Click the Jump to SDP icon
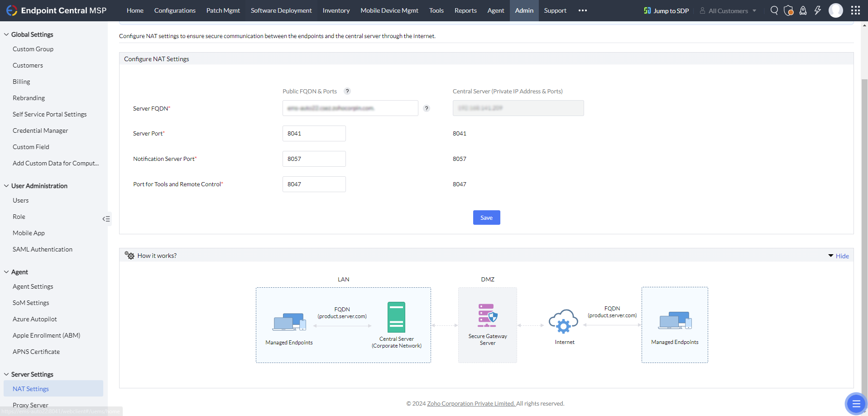868x416 pixels. 647,10
